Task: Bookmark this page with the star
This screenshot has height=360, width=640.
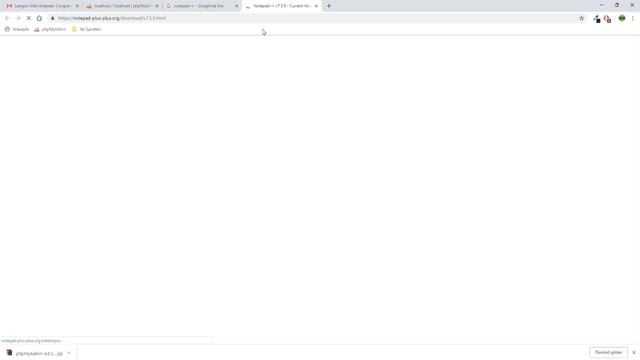Action: coord(582,18)
